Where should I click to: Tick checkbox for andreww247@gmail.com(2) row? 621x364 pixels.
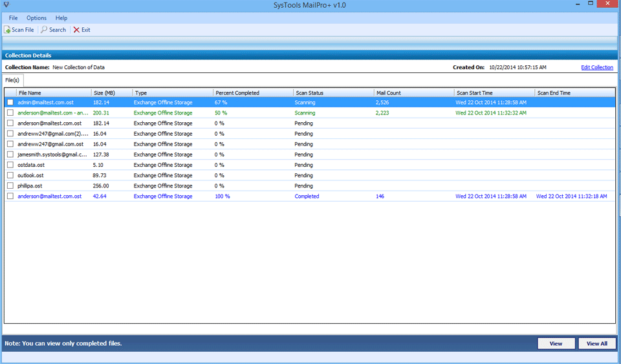10,133
